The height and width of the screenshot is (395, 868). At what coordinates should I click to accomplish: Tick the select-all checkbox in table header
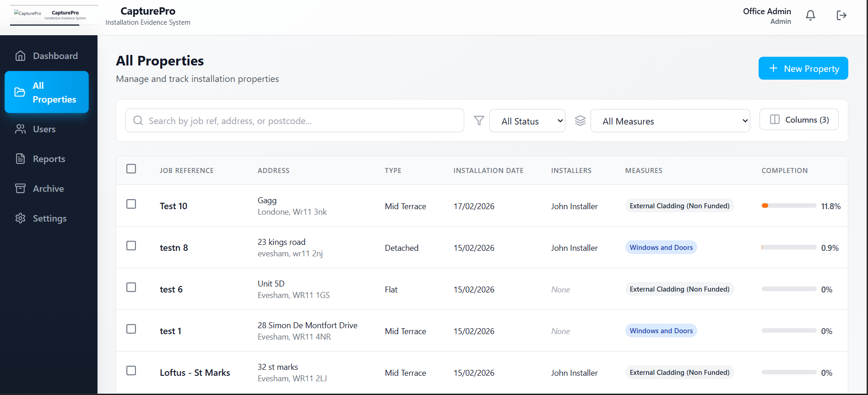131,169
